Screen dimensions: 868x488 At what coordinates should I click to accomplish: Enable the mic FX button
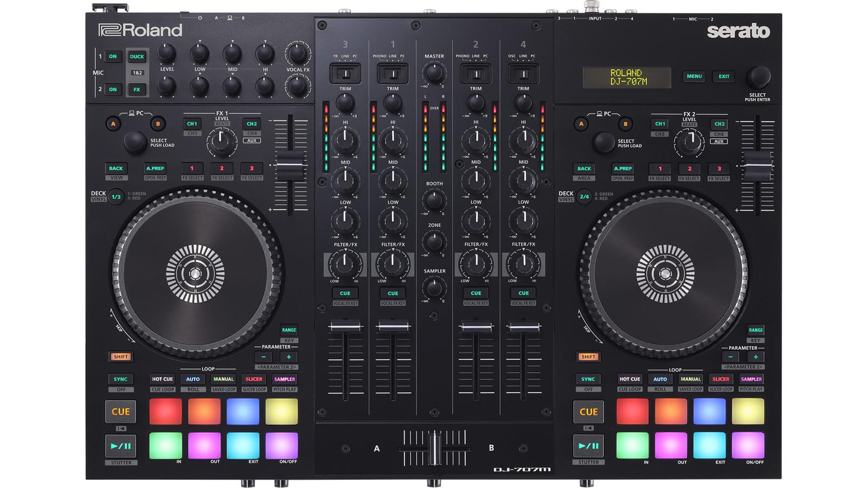pyautogui.click(x=137, y=89)
